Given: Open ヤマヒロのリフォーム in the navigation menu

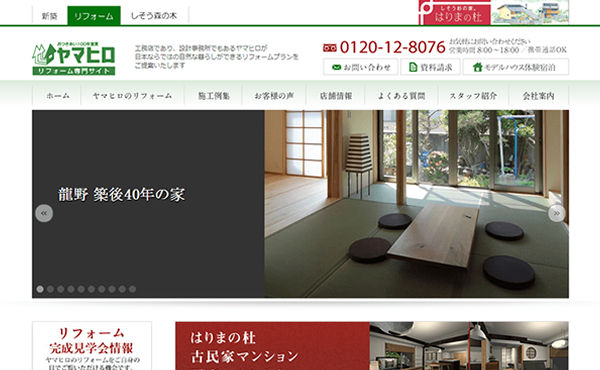Looking at the screenshot, I should pos(132,96).
